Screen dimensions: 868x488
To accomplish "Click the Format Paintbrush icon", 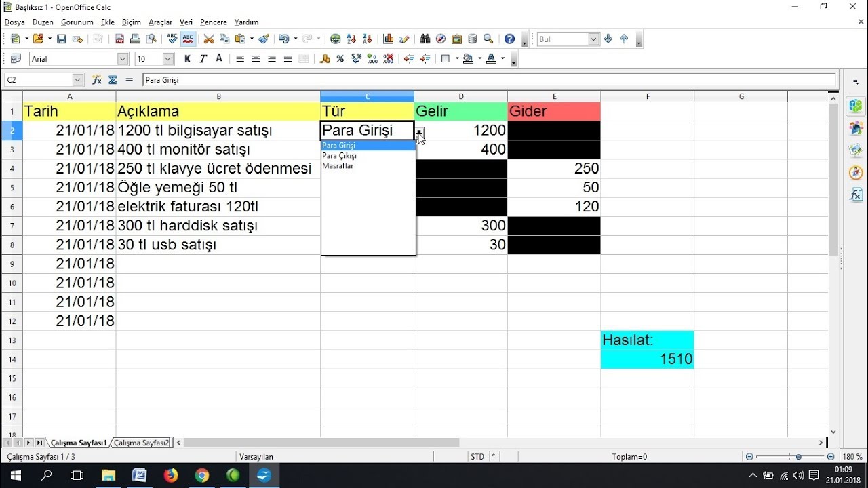I will (264, 39).
